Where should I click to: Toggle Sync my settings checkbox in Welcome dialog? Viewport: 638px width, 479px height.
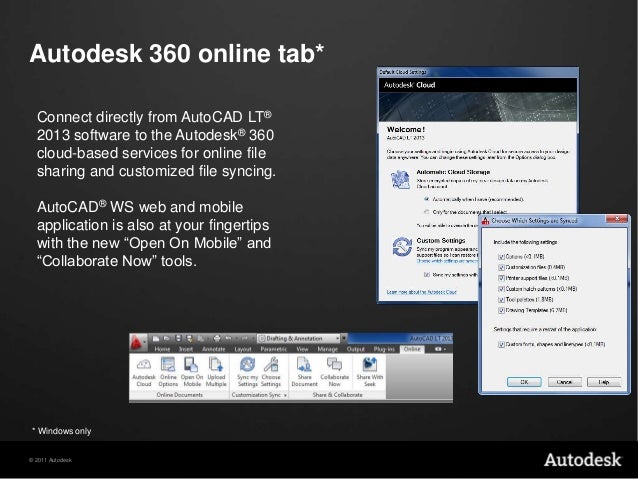426,275
